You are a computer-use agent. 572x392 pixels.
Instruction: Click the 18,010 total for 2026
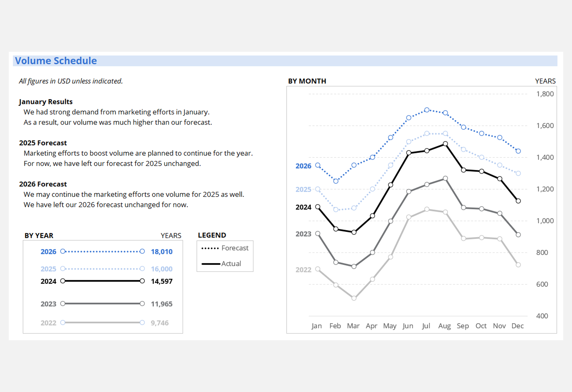pyautogui.click(x=161, y=252)
